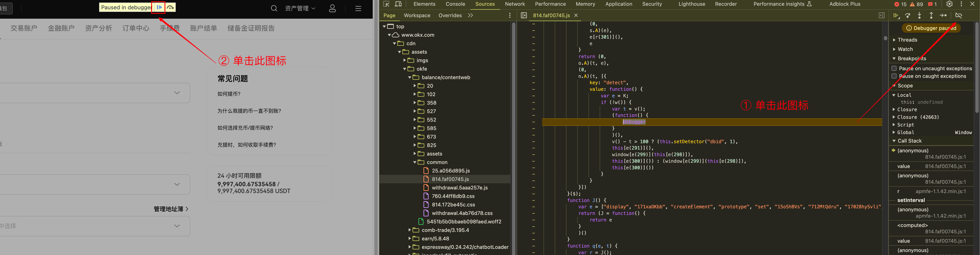Open DevTools settings gear icon
The image size is (980, 255).
coord(950,4)
